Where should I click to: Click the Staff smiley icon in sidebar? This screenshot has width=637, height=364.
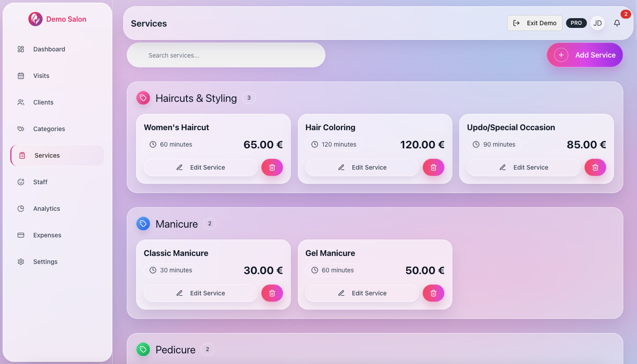(x=21, y=182)
